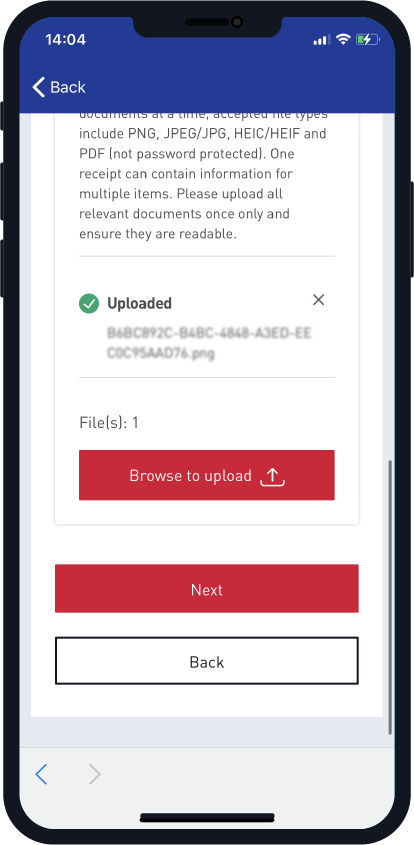Tap the white outlined Back button
The image size is (414, 845).
coord(206,661)
